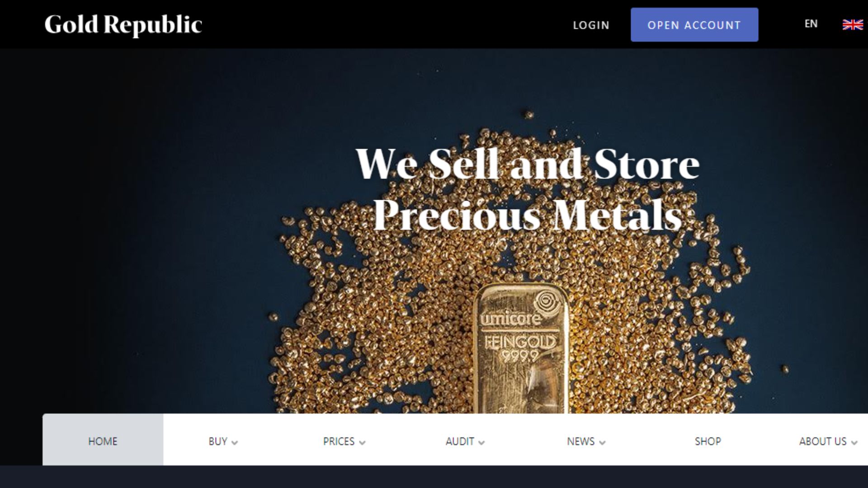Select the EN language option
Screen dimensions: 868x488
[x=811, y=24]
